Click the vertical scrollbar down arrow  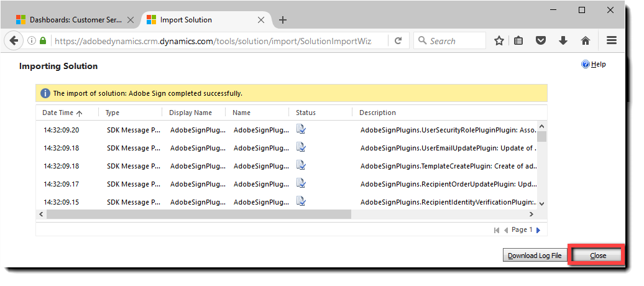[541, 203]
